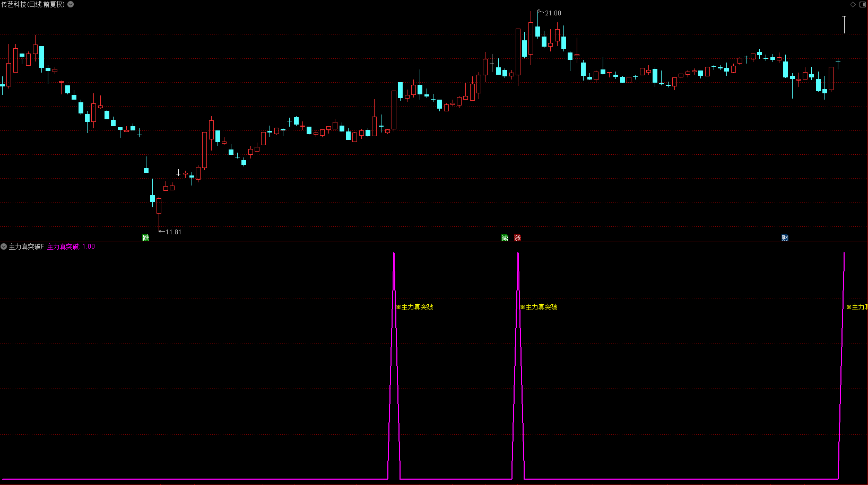Click the magenta value 主力真突破: 1.00
The image size is (868, 485).
click(71, 246)
